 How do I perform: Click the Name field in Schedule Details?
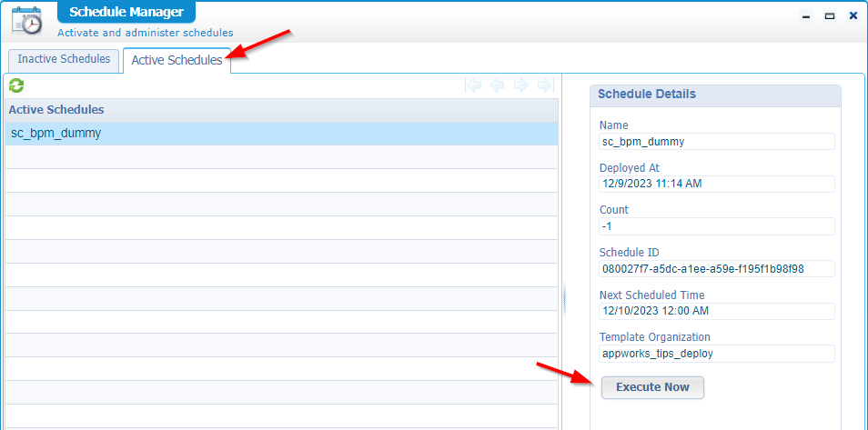(716, 142)
